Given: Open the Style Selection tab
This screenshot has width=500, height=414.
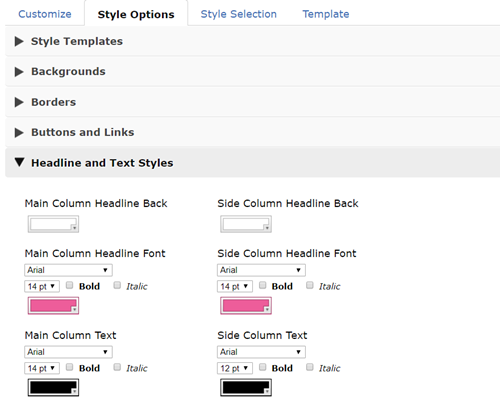Looking at the screenshot, I should coord(238,14).
